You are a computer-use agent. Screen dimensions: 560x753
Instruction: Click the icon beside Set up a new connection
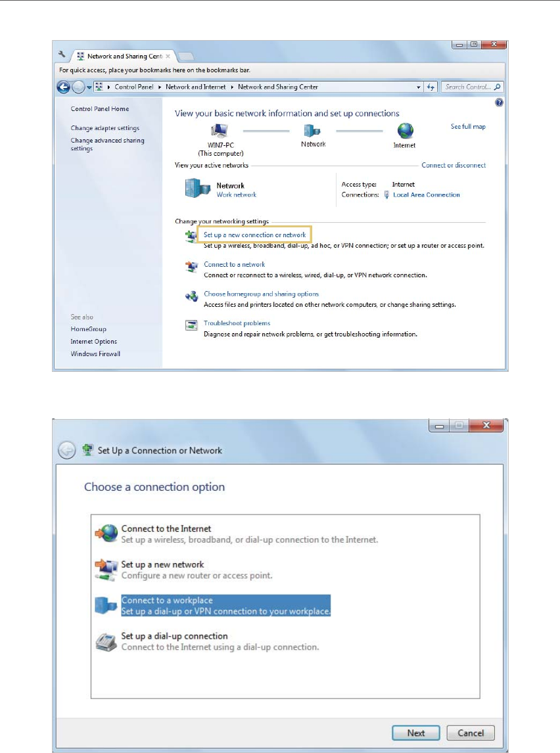(191, 237)
